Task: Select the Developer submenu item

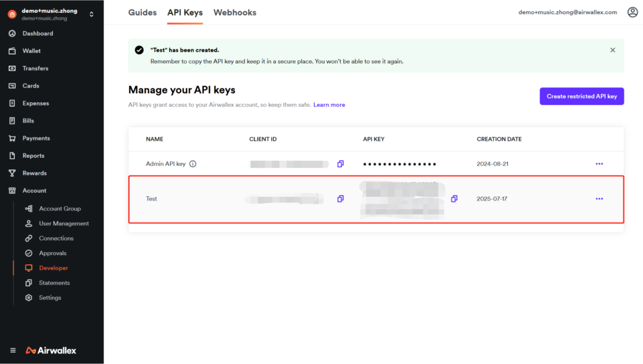Action: point(53,268)
